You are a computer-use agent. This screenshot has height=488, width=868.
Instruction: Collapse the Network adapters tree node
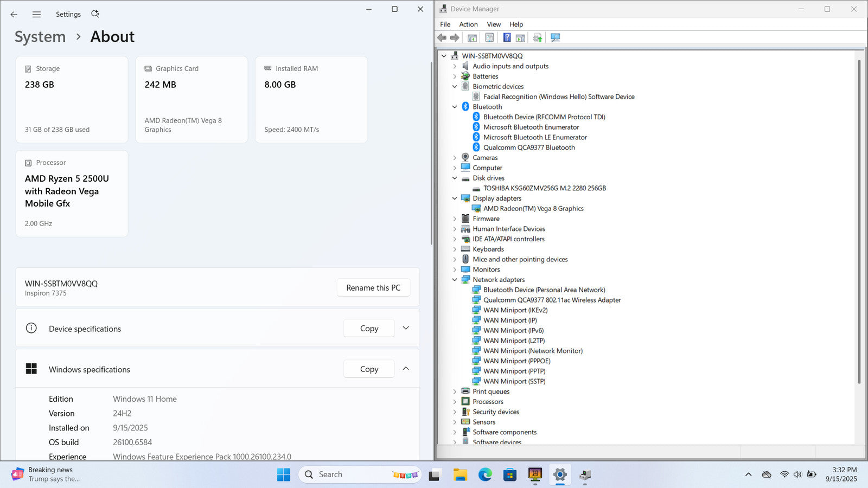coord(455,280)
